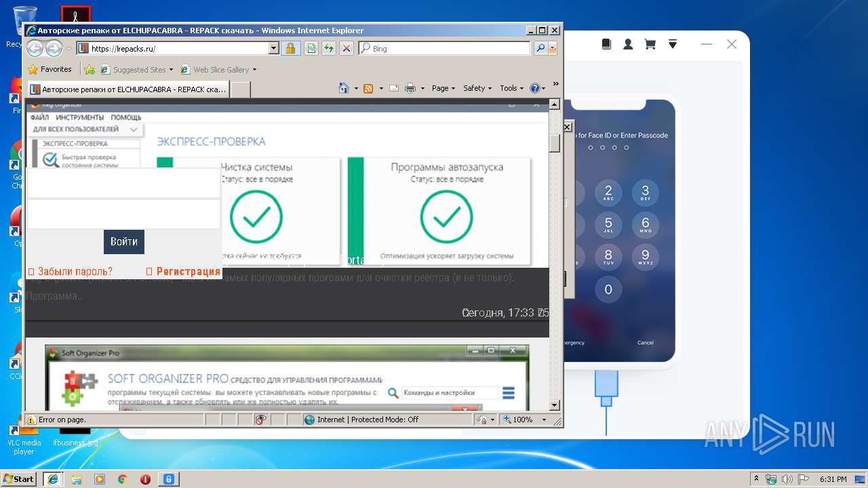Expand the Home button dropdown arrow
This screenshot has width=868, height=488.
[356, 88]
